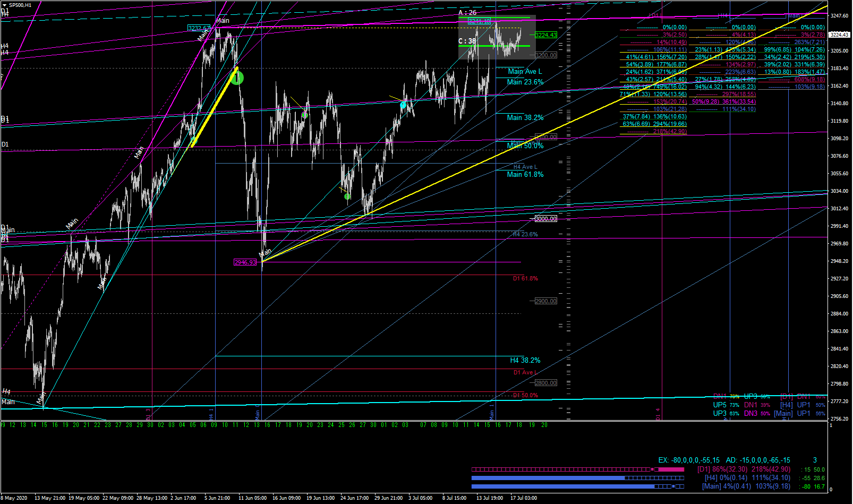This screenshot has height=504, width=853.
Task: Click the '[H4] 0%(0.14)' indicator value
Action: pos(726,478)
